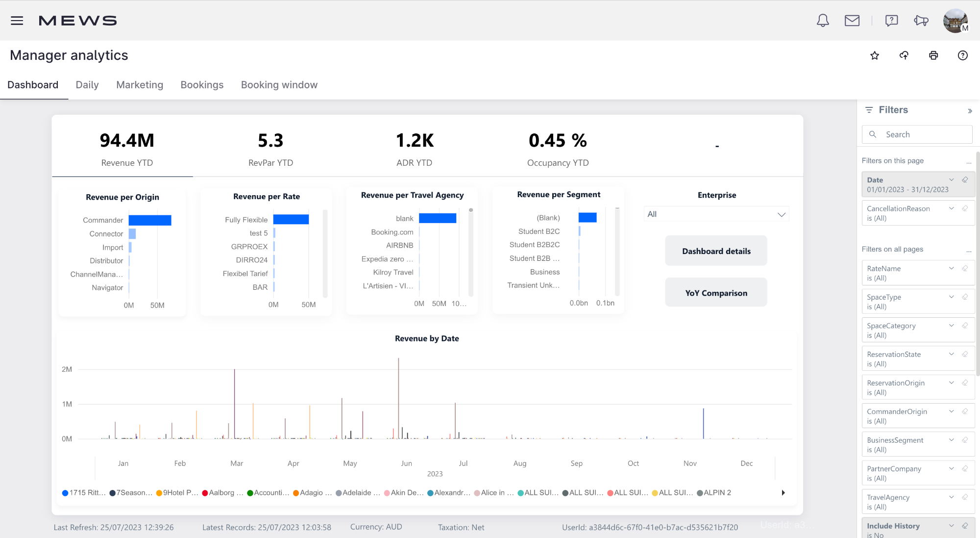The height and width of the screenshot is (538, 980).
Task: Expand the Date filter chevron
Action: [951, 180]
